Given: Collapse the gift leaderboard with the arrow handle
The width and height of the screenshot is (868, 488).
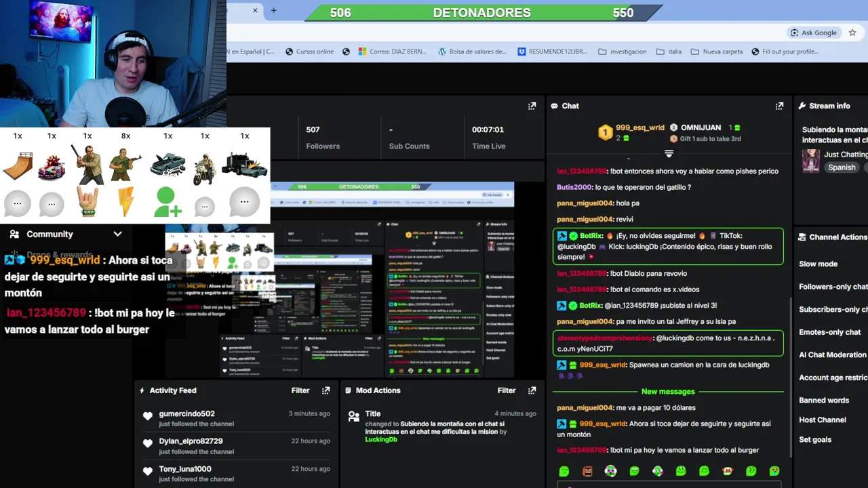Looking at the screenshot, I should coord(669,154).
